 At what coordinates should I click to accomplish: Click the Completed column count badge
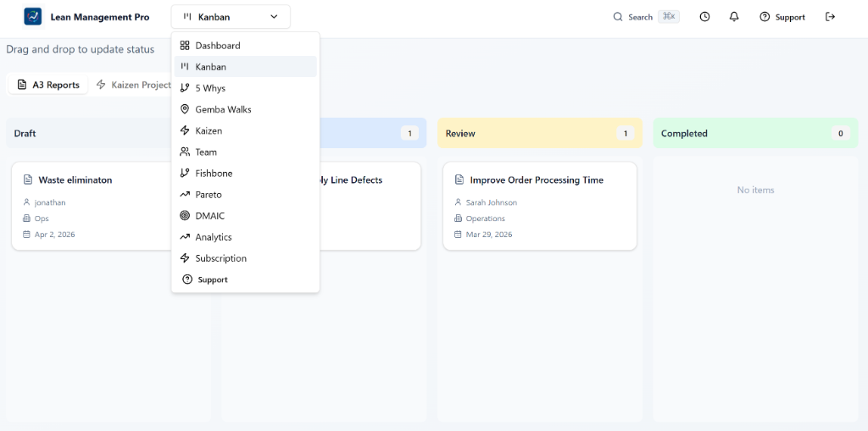[x=840, y=133]
